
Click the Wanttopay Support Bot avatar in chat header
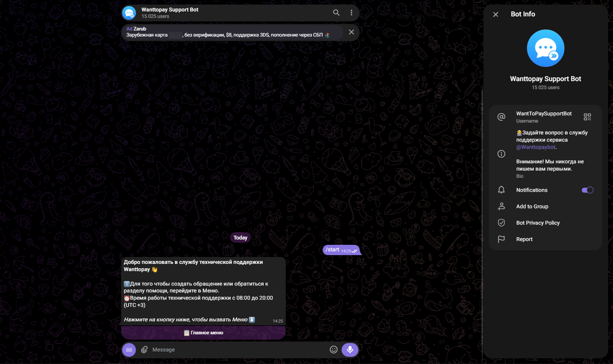click(x=129, y=13)
